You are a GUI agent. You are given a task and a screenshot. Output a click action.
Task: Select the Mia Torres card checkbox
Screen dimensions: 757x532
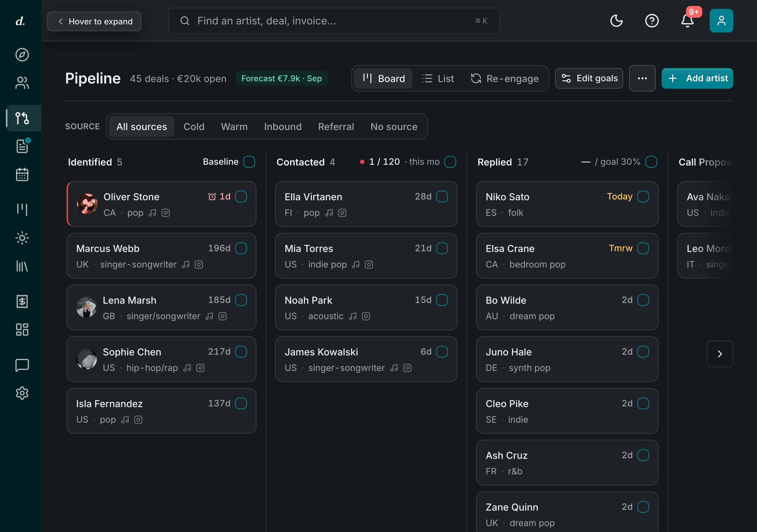point(442,248)
